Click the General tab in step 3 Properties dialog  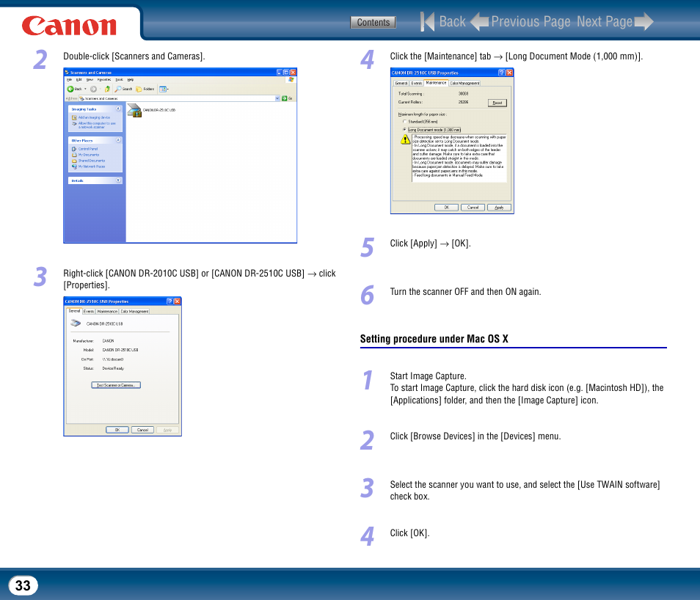pyautogui.click(x=75, y=311)
